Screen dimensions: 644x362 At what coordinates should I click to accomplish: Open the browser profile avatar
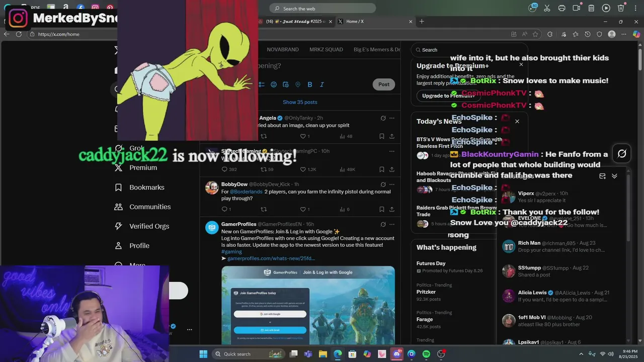(x=612, y=34)
